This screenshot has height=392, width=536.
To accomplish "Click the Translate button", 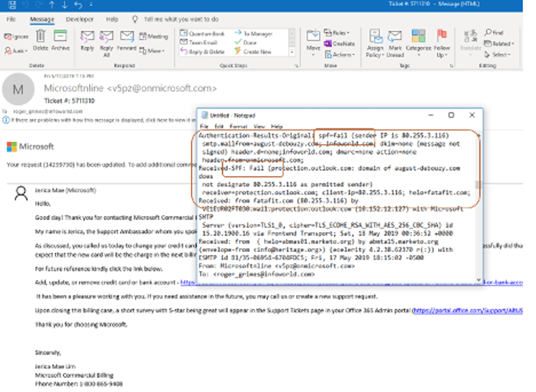I will (x=470, y=42).
